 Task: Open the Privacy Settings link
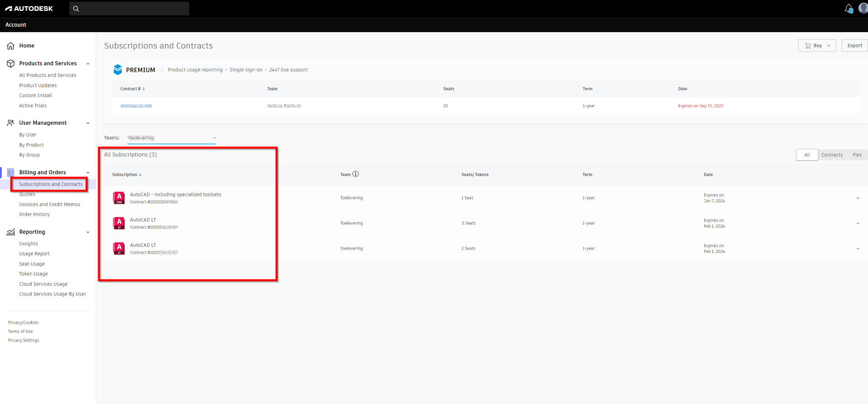click(x=23, y=340)
